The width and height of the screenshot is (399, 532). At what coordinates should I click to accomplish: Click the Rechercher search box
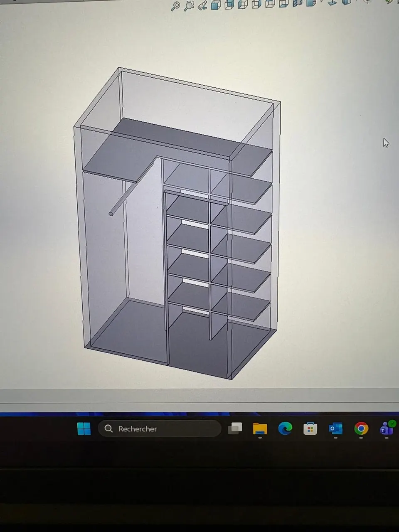pos(160,429)
